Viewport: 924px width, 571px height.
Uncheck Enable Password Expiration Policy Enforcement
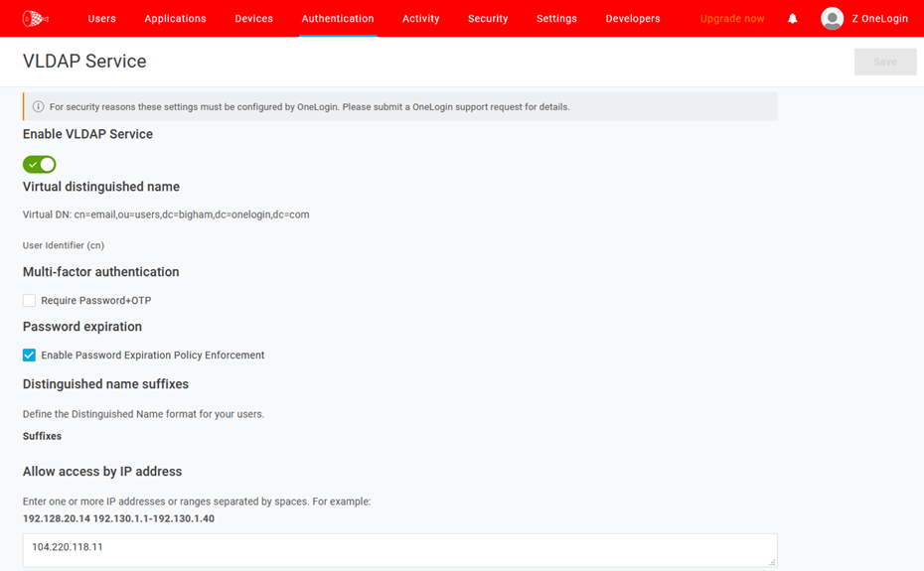point(29,355)
